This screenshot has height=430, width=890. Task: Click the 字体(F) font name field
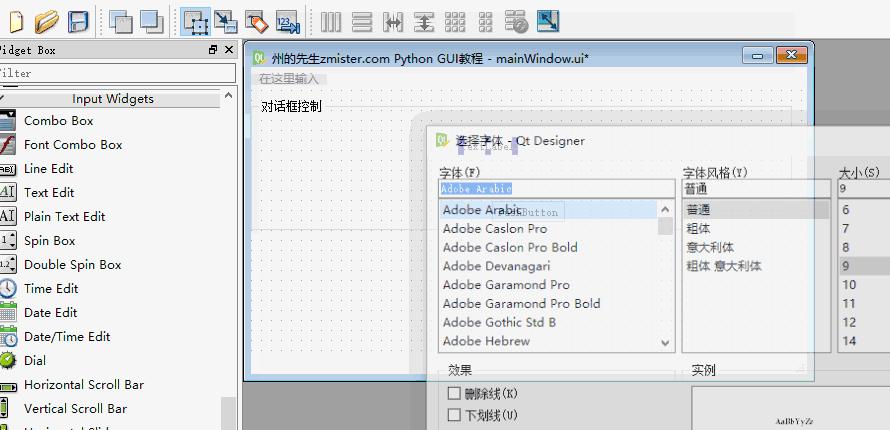point(557,189)
